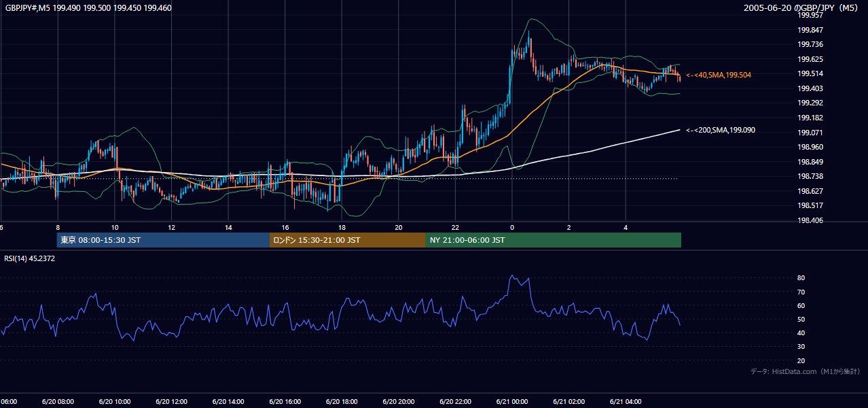
Task: Click price axis value 198.406
Action: click(x=810, y=220)
